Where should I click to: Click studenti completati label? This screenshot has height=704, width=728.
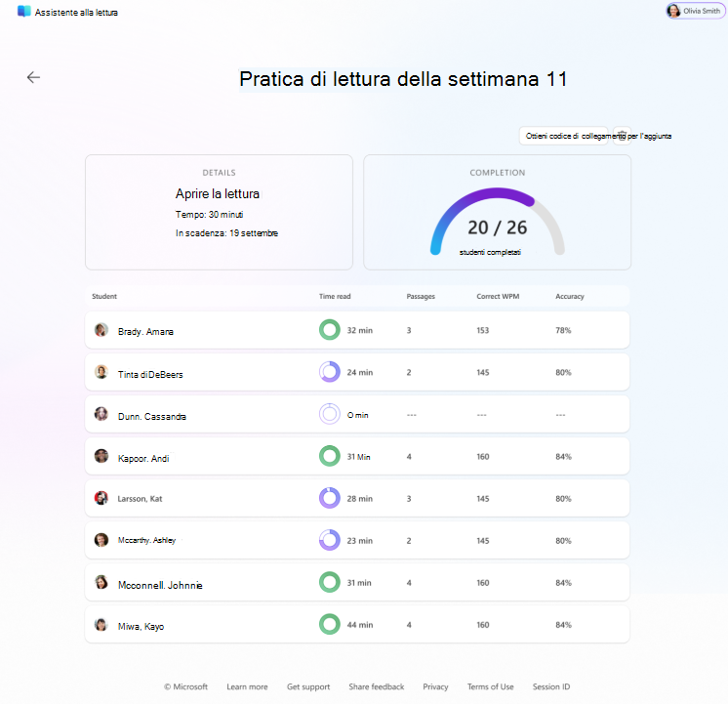pyautogui.click(x=490, y=252)
